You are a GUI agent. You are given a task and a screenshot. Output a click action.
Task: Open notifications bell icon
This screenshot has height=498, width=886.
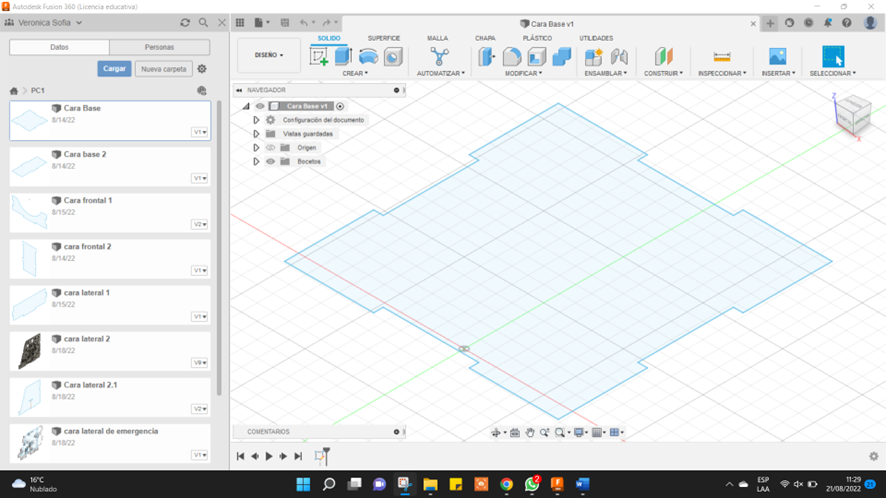click(x=827, y=23)
